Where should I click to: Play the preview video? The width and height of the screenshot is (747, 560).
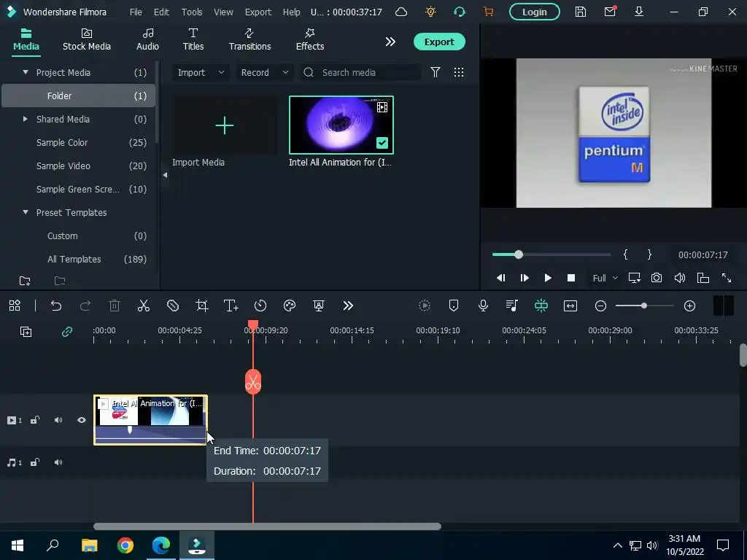(548, 278)
